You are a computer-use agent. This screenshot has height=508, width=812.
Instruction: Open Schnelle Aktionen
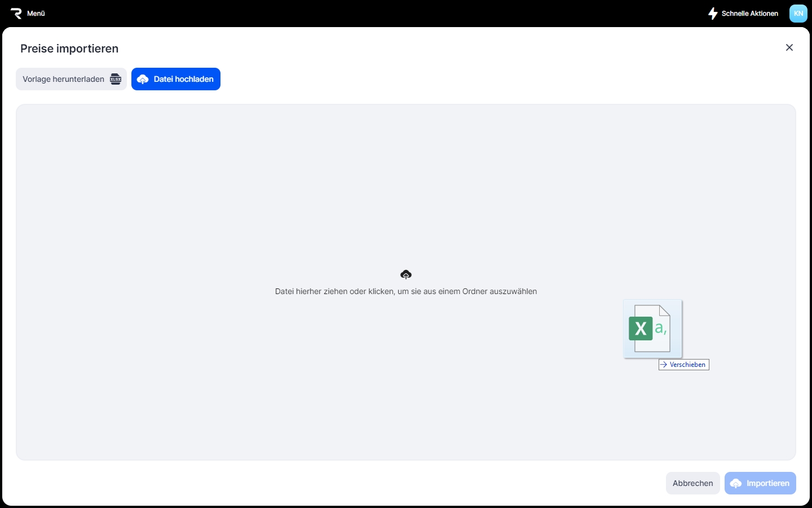[749, 14]
